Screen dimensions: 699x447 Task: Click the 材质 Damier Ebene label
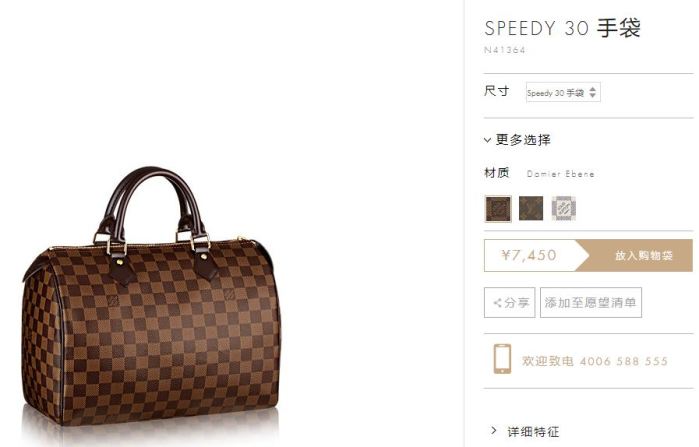[x=539, y=173]
